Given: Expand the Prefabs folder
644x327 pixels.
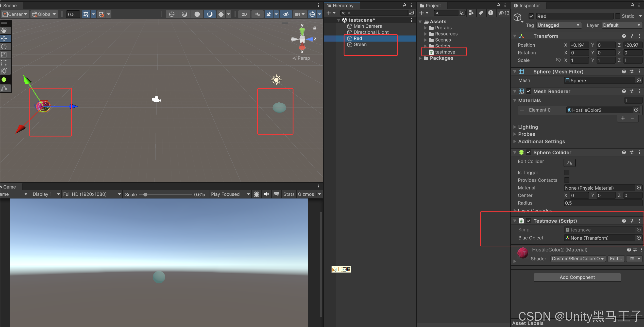Looking at the screenshot, I should coord(426,28).
